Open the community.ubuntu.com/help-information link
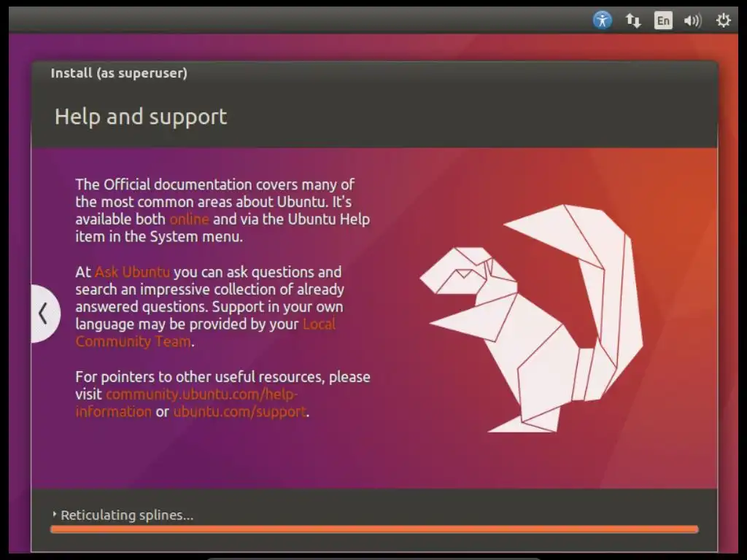Screen dimensions: 747x560 (187, 402)
